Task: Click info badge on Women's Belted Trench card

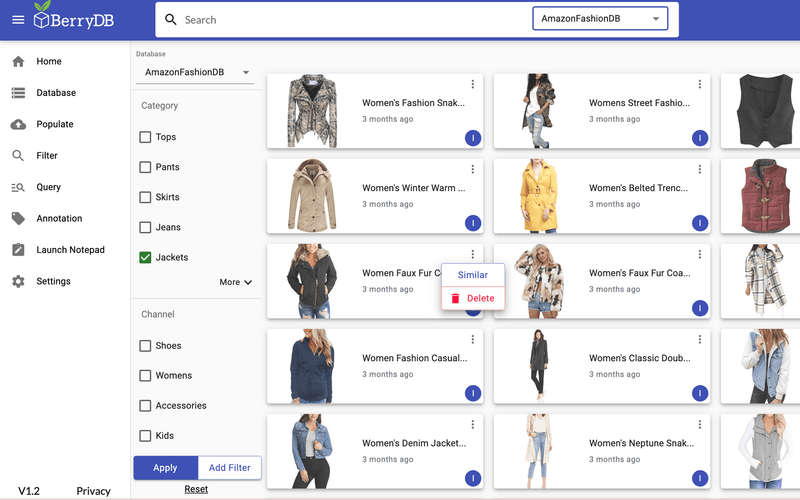Action: (x=700, y=223)
